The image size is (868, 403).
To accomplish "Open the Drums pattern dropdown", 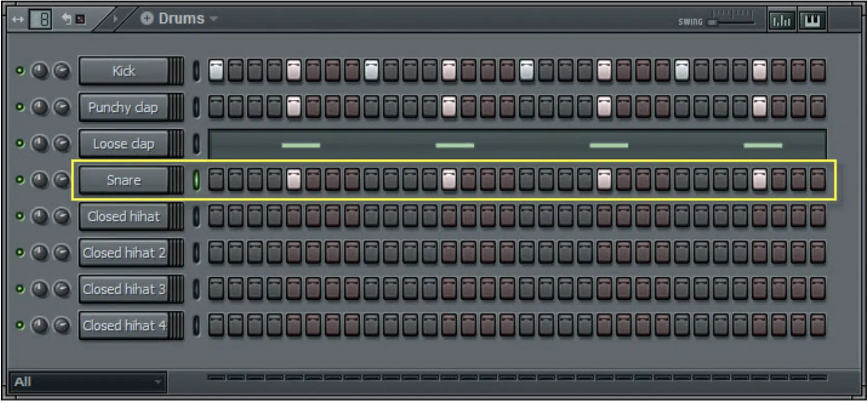I will 214,19.
